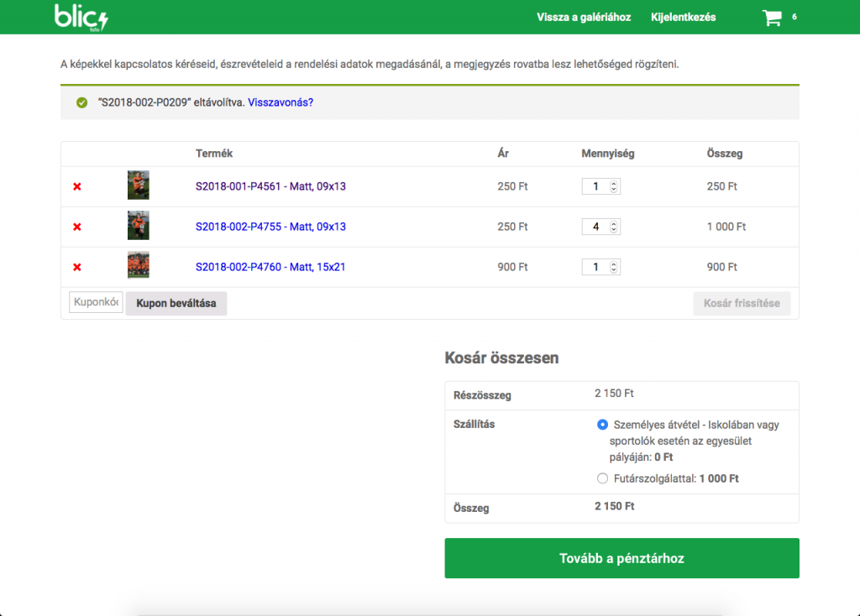Open thumbnail of S2018-001-P4561 photo

click(x=139, y=185)
